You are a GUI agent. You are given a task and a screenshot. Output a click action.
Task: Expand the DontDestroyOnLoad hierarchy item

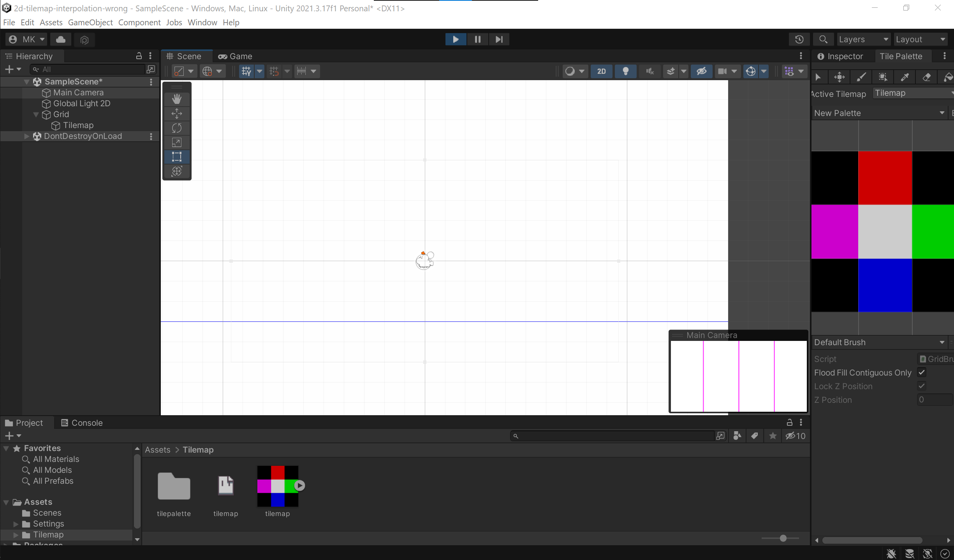coord(26,136)
